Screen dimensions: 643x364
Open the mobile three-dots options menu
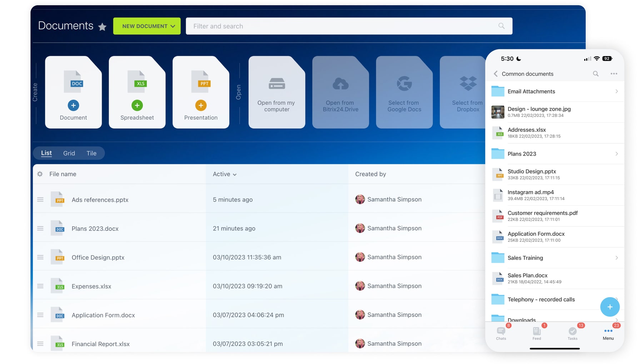click(x=614, y=74)
